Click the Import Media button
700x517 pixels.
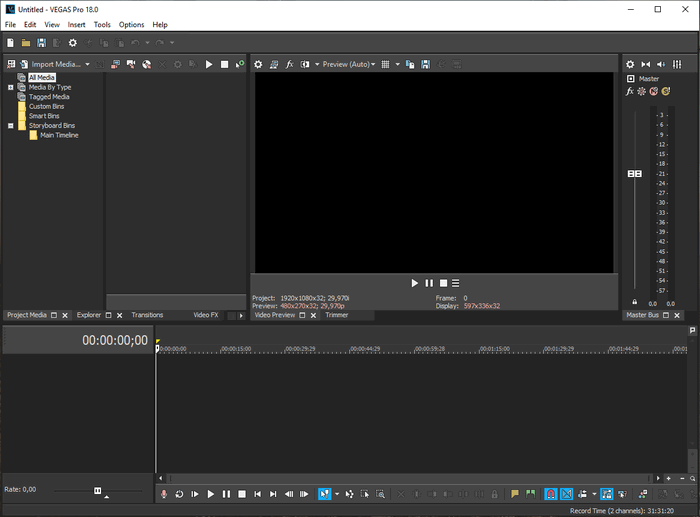(50, 64)
